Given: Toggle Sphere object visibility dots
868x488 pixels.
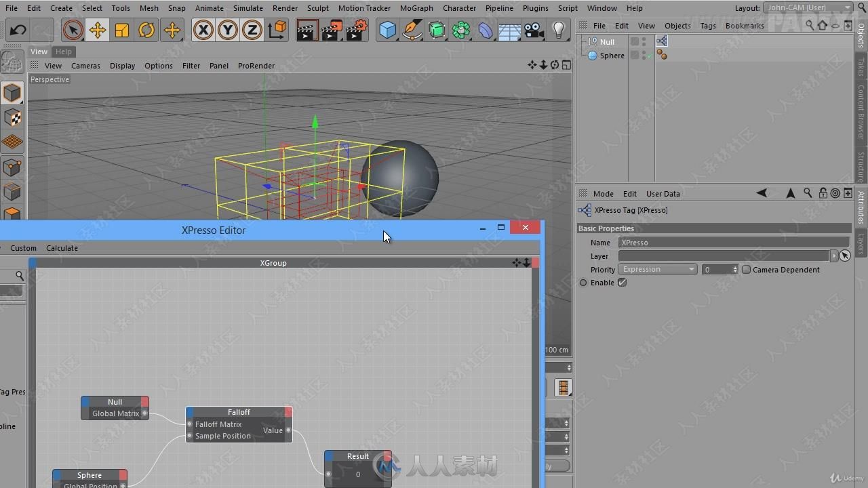Looking at the screenshot, I should coord(644,56).
